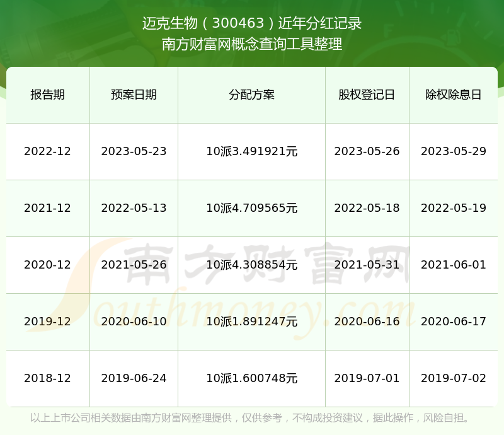504x435 pixels.
Task: Click ex-dividend date 2020-06-17
Action: coord(453,322)
